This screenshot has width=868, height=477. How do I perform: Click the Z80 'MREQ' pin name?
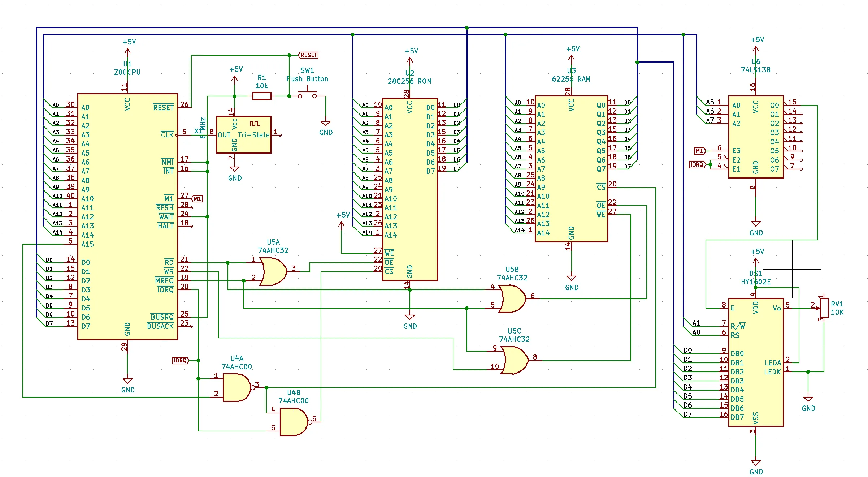coord(164,280)
